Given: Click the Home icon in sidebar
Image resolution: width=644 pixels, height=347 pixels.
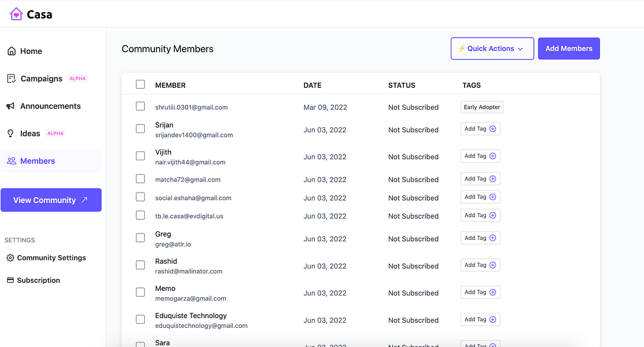Looking at the screenshot, I should [x=11, y=51].
